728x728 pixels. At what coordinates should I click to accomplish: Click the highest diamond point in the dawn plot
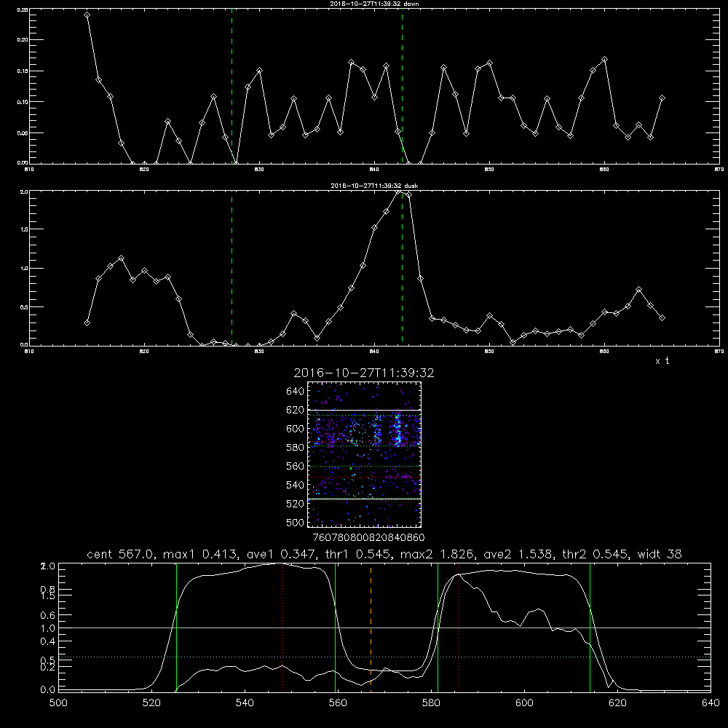tap(87, 15)
